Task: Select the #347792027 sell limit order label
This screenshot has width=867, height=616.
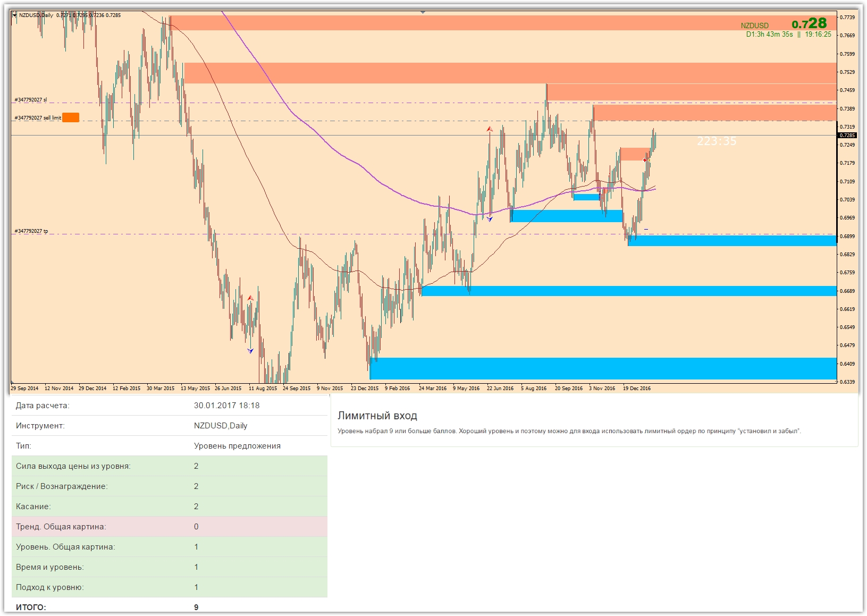Action: pos(38,118)
